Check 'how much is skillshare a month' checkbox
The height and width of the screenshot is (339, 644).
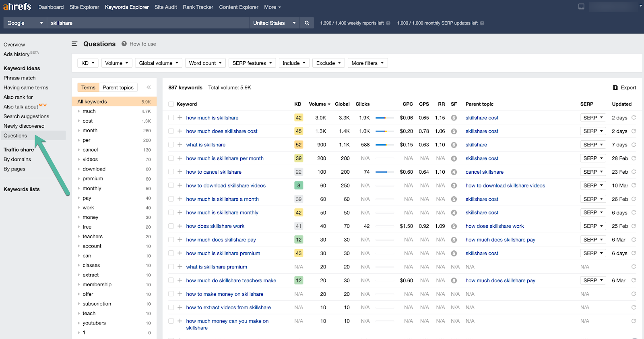click(x=171, y=199)
